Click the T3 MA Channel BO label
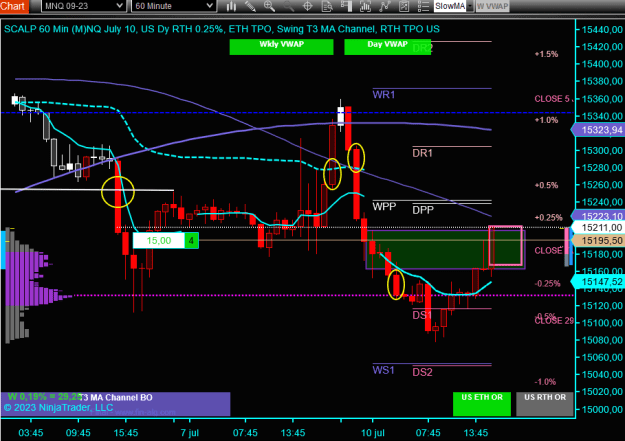The width and height of the screenshot is (625, 441). pyautogui.click(x=116, y=398)
